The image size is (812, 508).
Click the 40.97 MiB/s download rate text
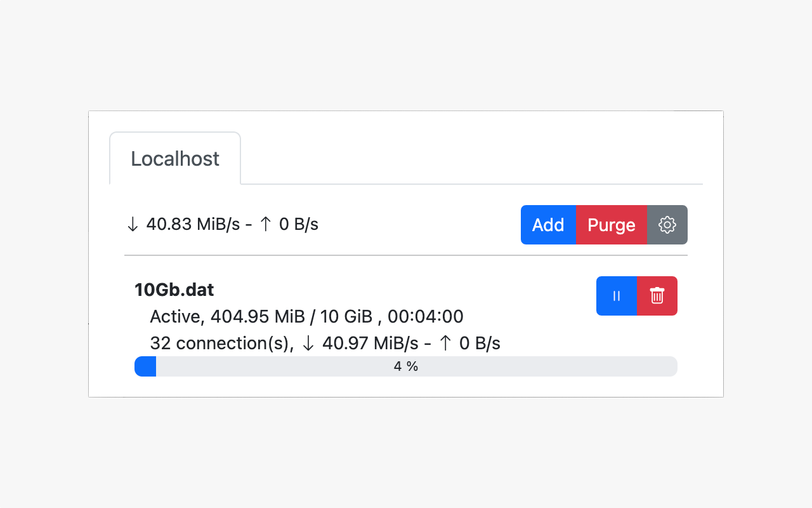click(370, 344)
